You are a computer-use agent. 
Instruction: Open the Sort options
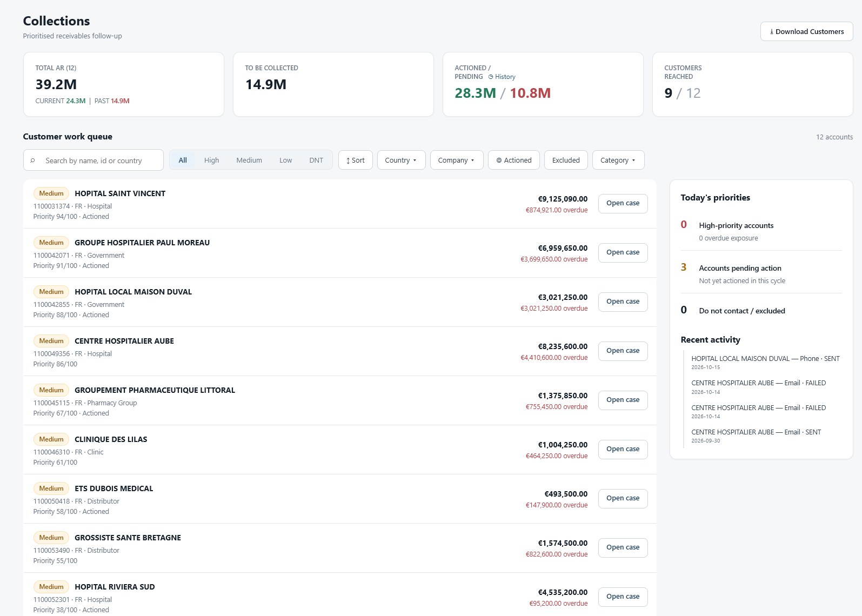pos(356,160)
